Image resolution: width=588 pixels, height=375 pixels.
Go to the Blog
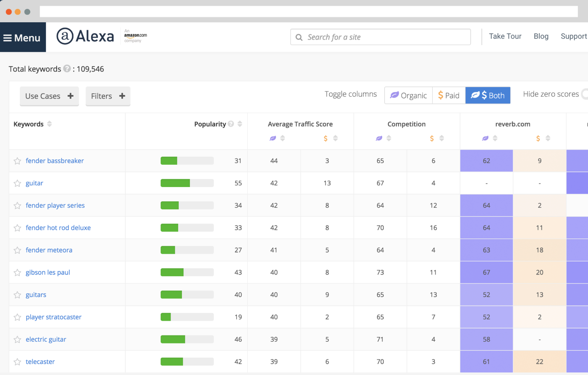[541, 36]
